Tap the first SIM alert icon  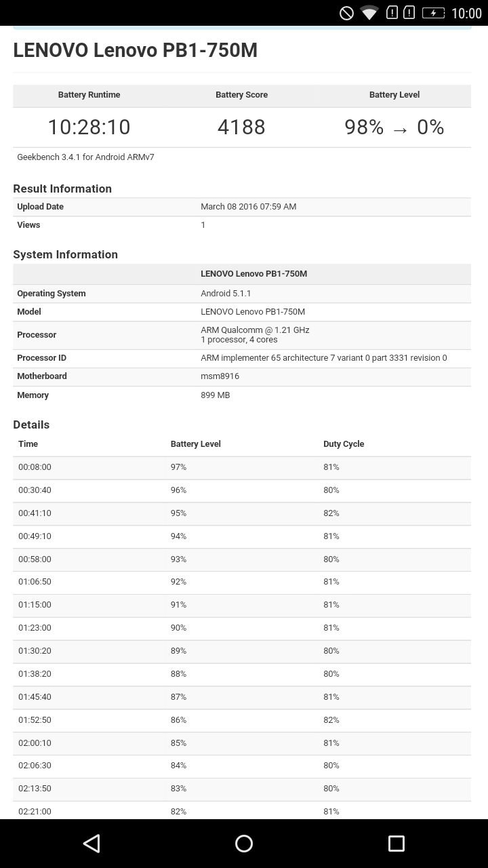[392, 12]
